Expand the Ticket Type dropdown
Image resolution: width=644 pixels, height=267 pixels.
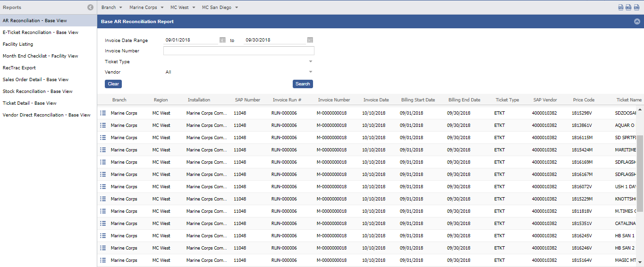tap(310, 61)
